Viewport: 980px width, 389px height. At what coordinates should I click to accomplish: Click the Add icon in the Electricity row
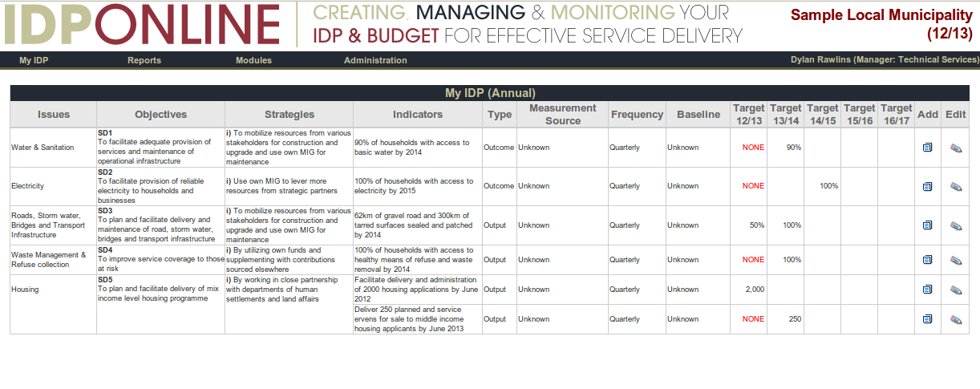(x=927, y=186)
